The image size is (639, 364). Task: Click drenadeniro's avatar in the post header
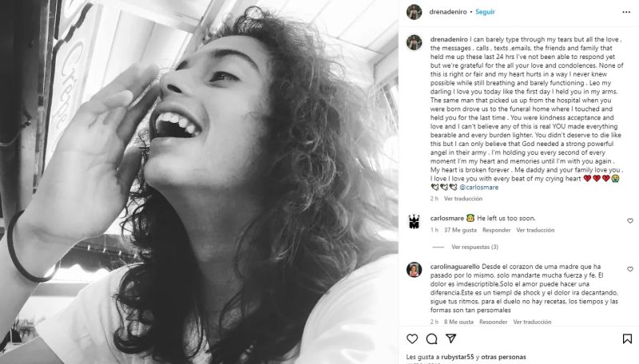414,13
